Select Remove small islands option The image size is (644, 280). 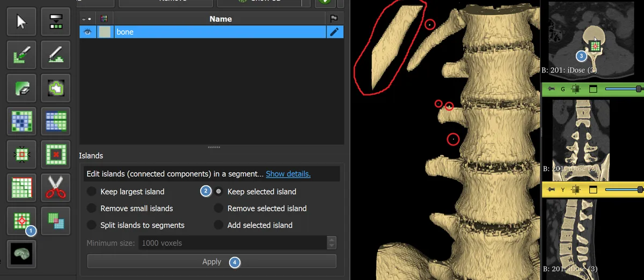[x=130, y=209]
